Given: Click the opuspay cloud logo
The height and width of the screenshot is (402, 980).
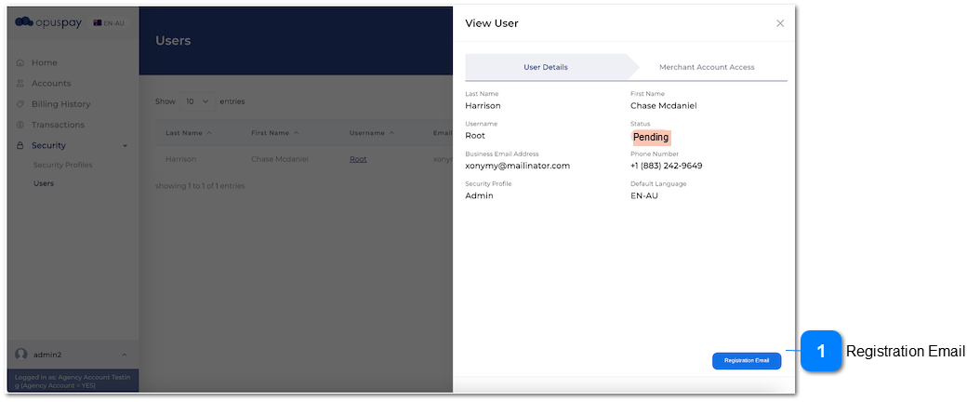Looking at the screenshot, I should pos(24,22).
